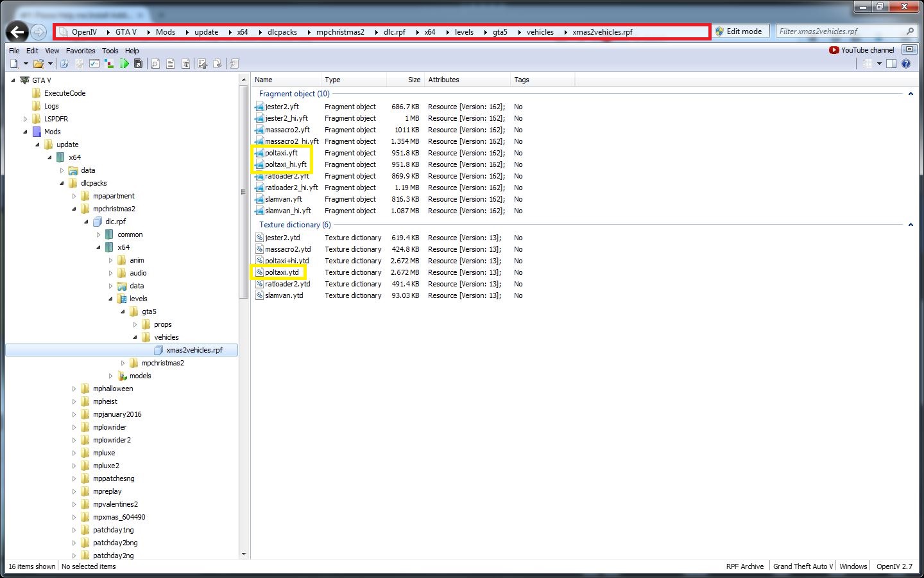Click dlcpacks in the address bar
Viewport: 924px width, 578px height.
[x=282, y=31]
